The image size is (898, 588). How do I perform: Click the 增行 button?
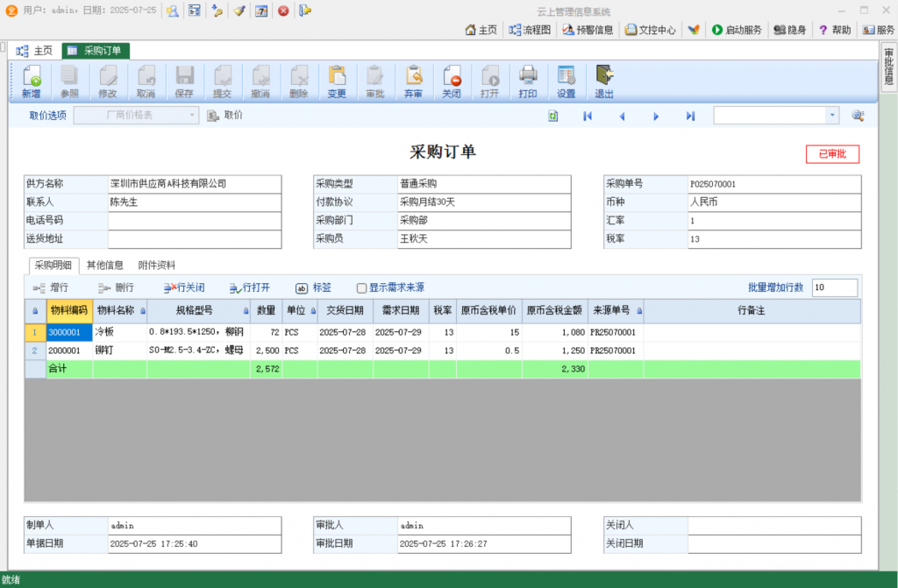[50, 287]
